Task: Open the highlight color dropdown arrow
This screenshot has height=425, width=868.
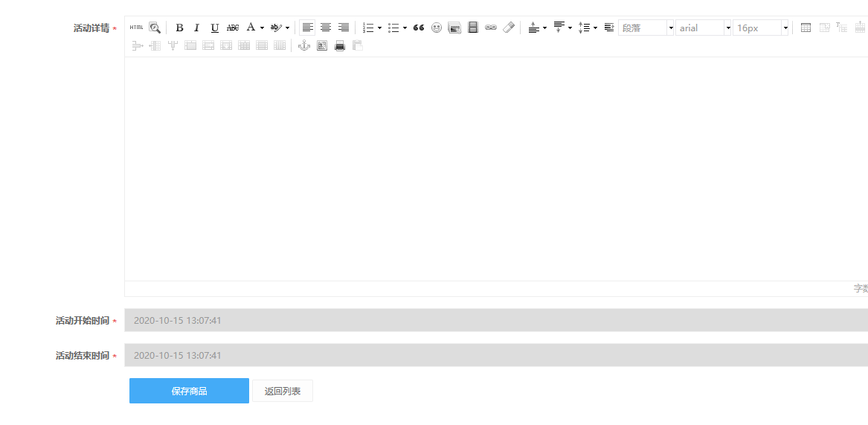Action: pos(287,28)
